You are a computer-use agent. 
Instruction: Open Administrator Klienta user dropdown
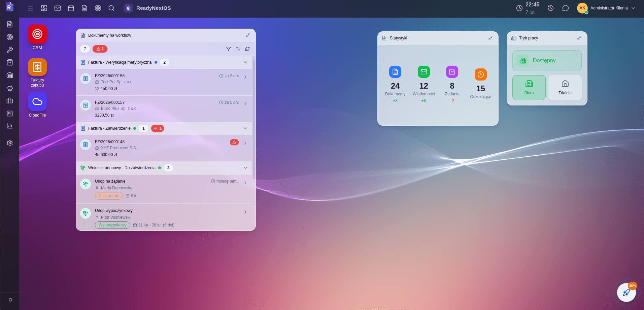point(606,8)
